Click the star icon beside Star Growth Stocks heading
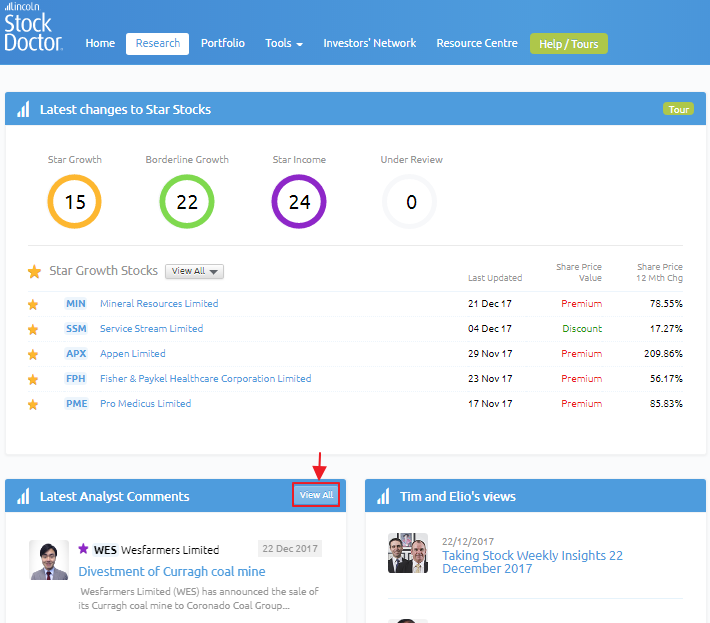Screen dimensions: 710x623 tap(34, 272)
